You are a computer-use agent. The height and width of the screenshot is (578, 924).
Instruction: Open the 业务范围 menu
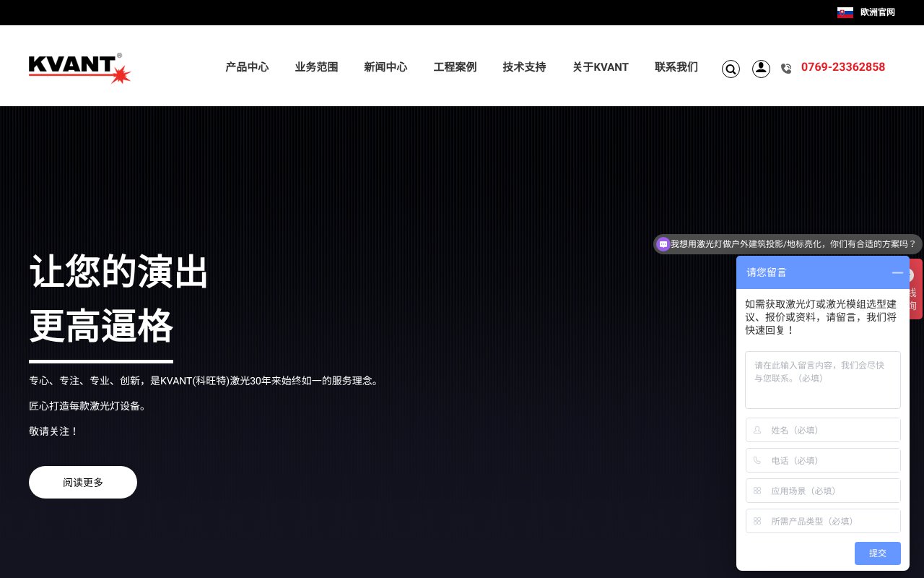click(x=316, y=66)
